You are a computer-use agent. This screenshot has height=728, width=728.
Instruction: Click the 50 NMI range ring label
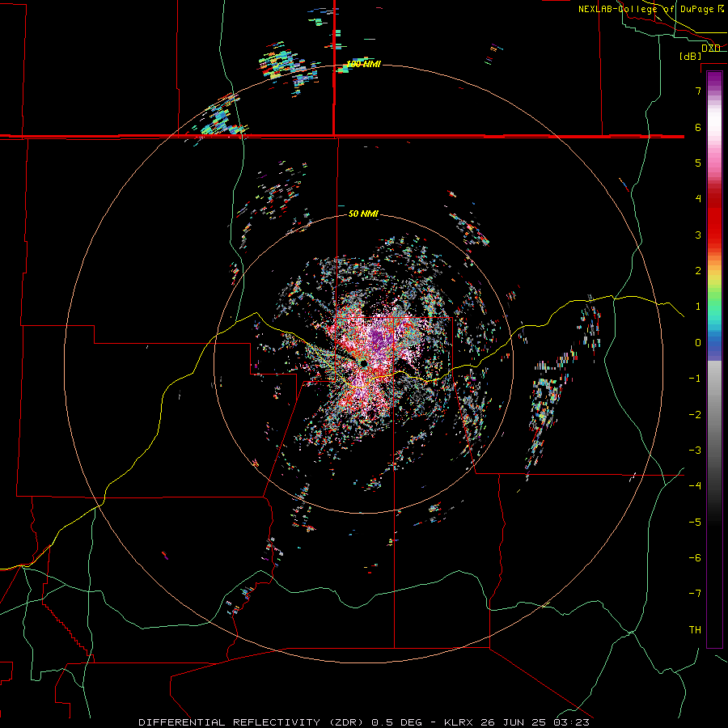point(363,214)
